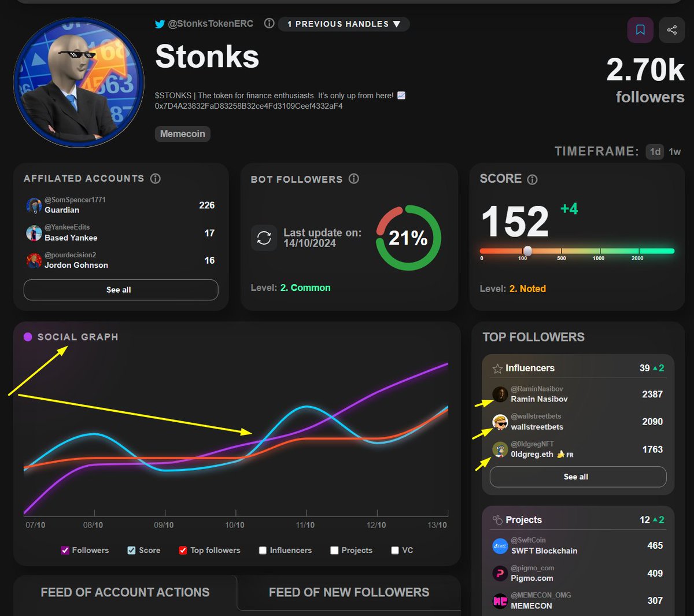Click the Influencers star icon
This screenshot has width=694, height=616.
pos(497,368)
